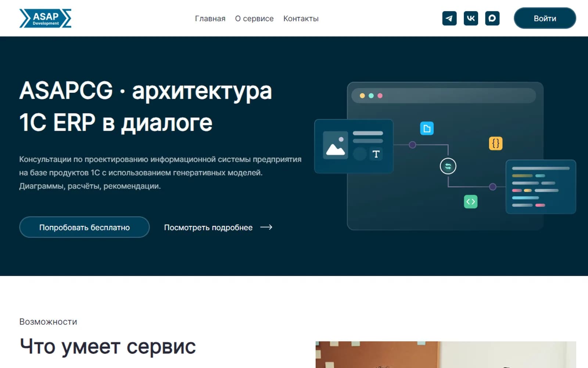Open the Telegram social link
The width and height of the screenshot is (588, 368).
pos(449,18)
